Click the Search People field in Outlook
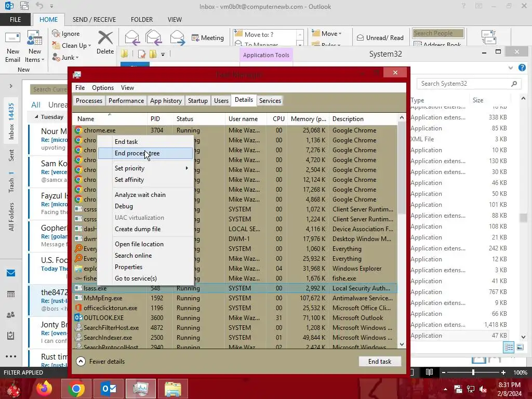This screenshot has width=532, height=399. click(x=438, y=33)
